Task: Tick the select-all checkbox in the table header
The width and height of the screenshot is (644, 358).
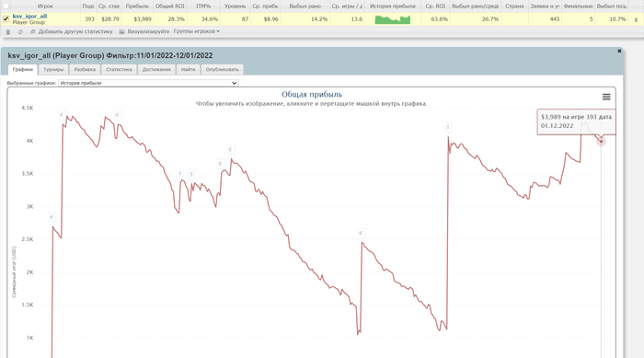Action: pos(6,6)
